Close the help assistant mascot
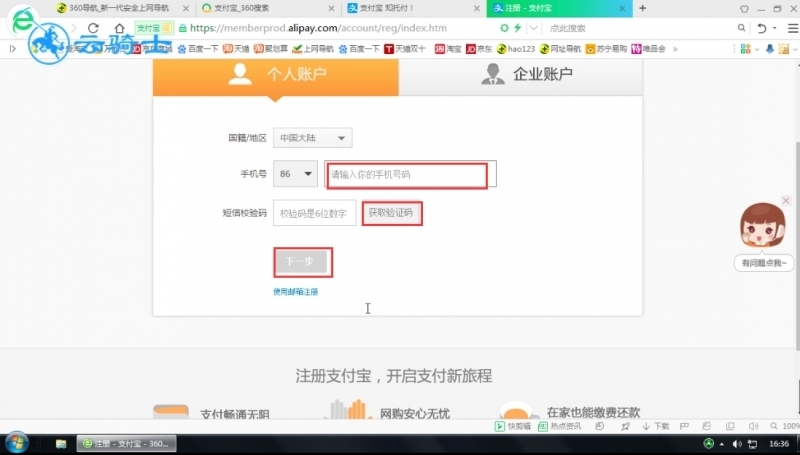This screenshot has width=800, height=455. (786, 201)
